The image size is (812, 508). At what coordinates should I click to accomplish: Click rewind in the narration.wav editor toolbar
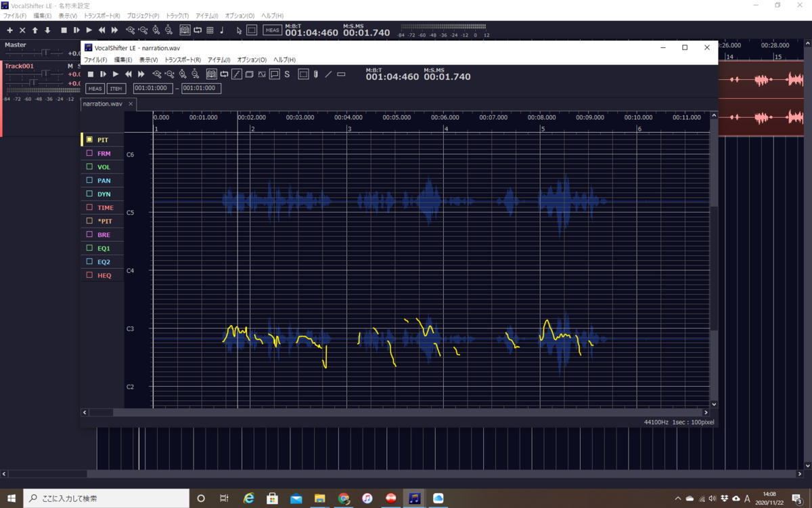pyautogui.click(x=128, y=74)
